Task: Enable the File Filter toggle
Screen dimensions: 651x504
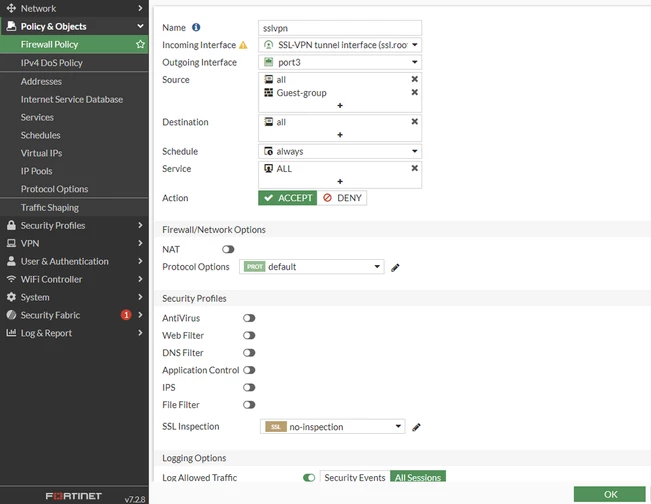Action: (249, 405)
